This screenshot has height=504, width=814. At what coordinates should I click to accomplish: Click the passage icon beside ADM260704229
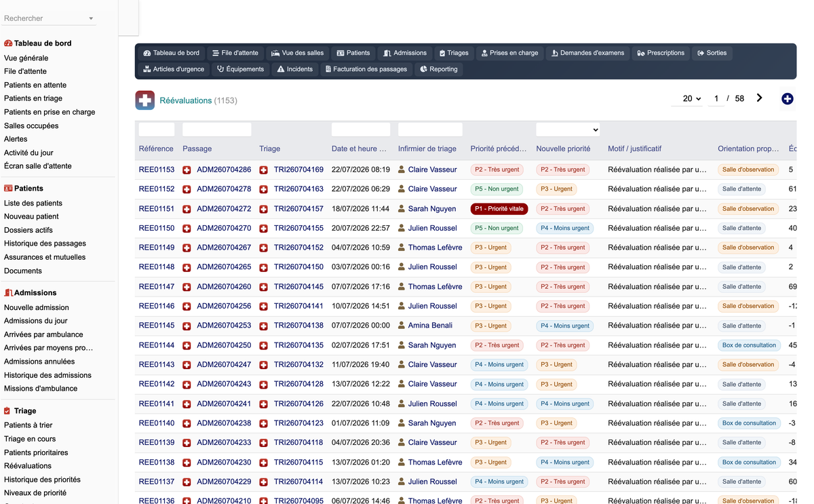coord(187,482)
